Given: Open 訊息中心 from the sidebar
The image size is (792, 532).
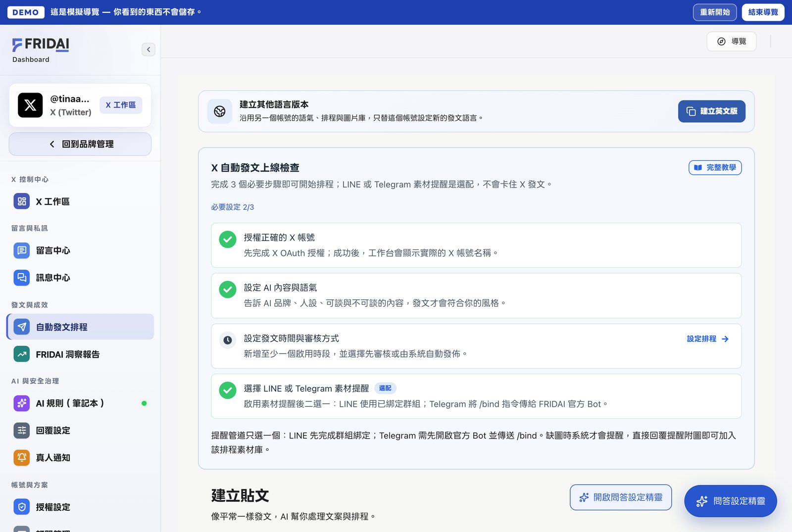Looking at the screenshot, I should pos(80,278).
